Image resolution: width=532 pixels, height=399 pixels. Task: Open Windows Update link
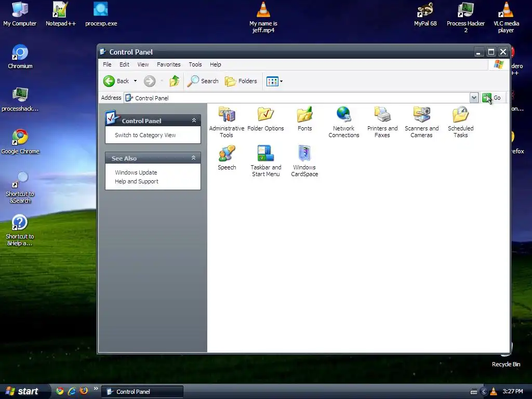136,172
